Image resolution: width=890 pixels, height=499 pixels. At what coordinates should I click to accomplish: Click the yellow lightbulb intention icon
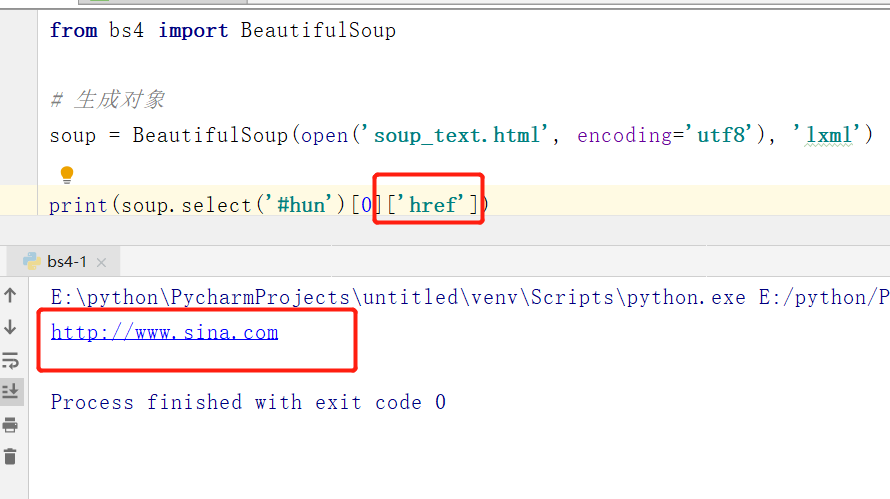[x=67, y=175]
